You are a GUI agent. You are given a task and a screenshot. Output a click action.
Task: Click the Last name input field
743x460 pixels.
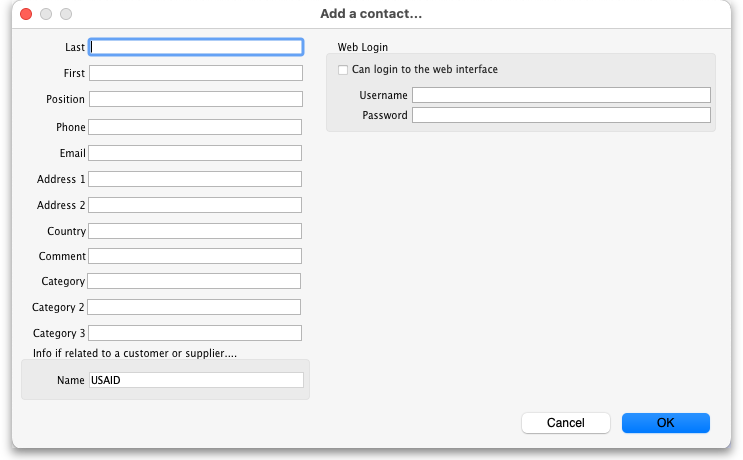point(196,47)
